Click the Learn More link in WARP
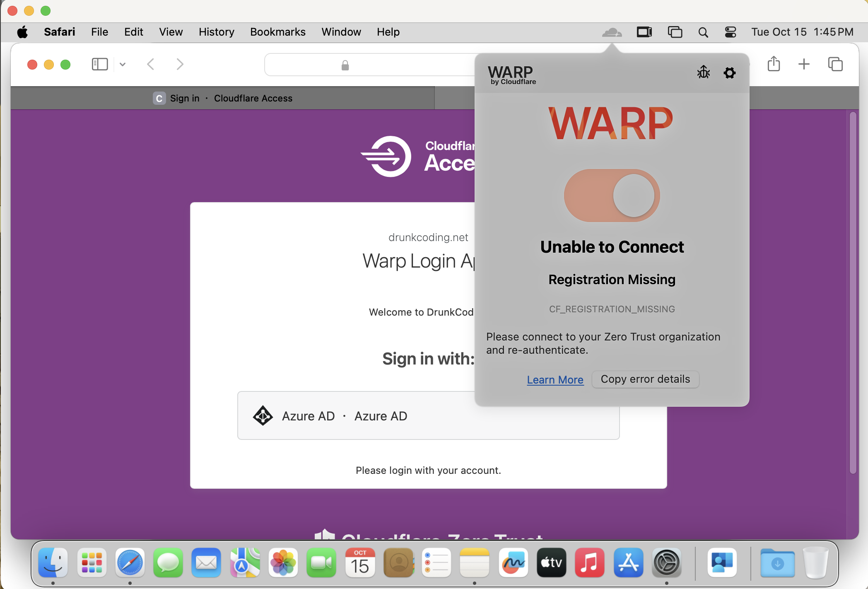Screen dimensions: 868x589 555,379
